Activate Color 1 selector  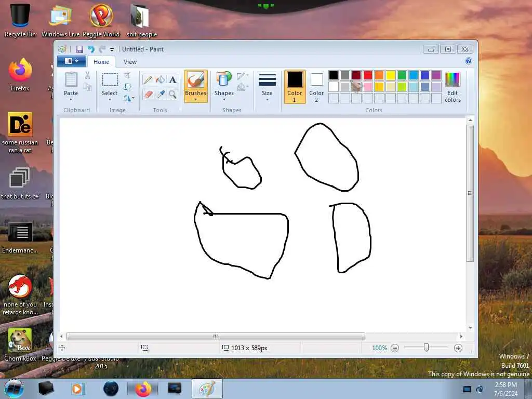point(295,87)
